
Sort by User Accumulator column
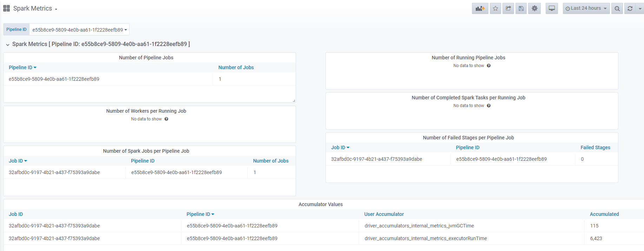[384, 214]
